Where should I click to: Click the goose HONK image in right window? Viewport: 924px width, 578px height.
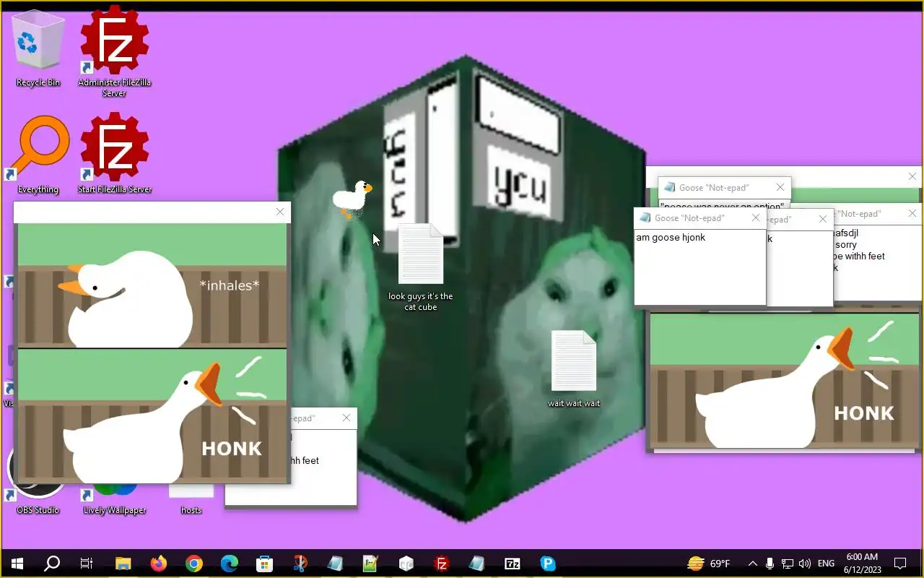785,381
